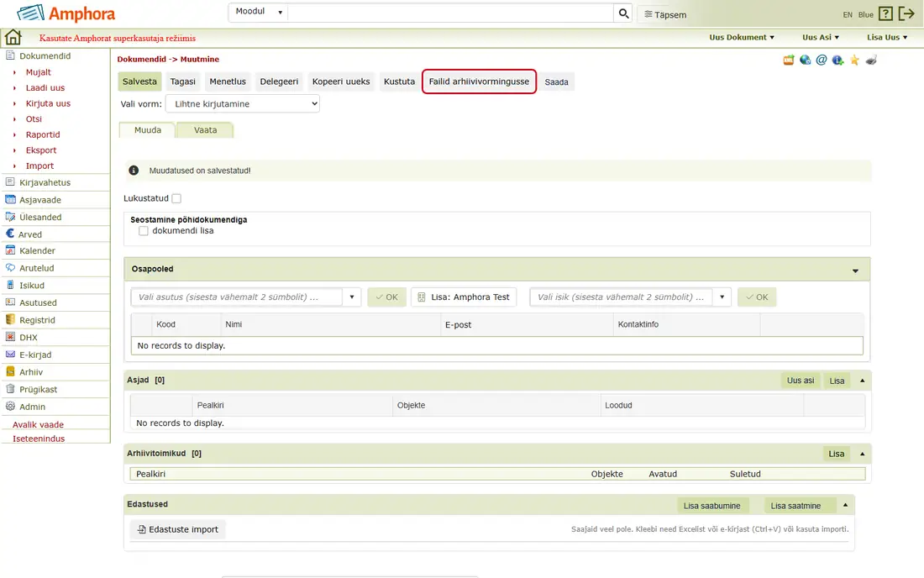Click the @ e-mail icon
The image size is (924, 578).
point(822,60)
